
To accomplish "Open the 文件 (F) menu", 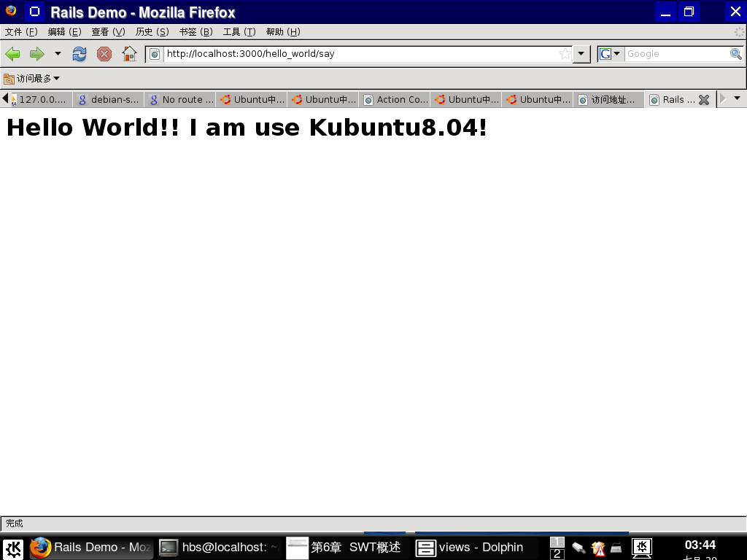I will tap(21, 32).
